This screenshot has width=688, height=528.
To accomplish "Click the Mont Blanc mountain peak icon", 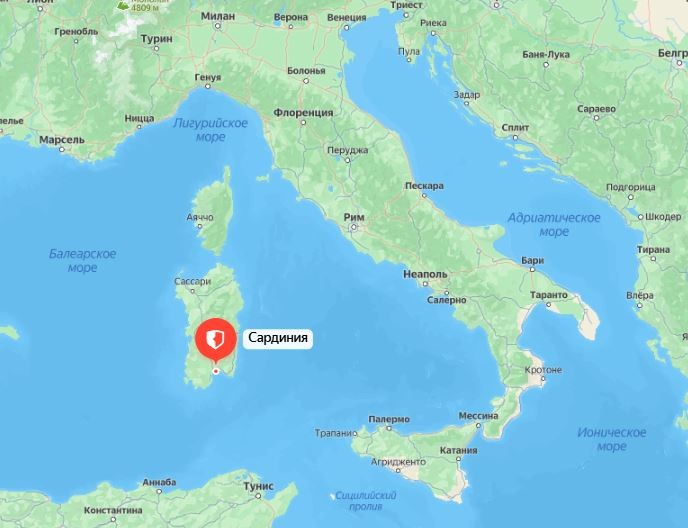I will click(x=123, y=6).
